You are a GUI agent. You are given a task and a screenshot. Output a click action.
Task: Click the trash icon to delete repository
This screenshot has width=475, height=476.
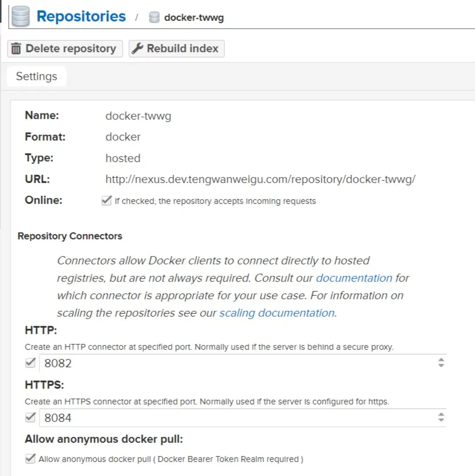(x=16, y=49)
